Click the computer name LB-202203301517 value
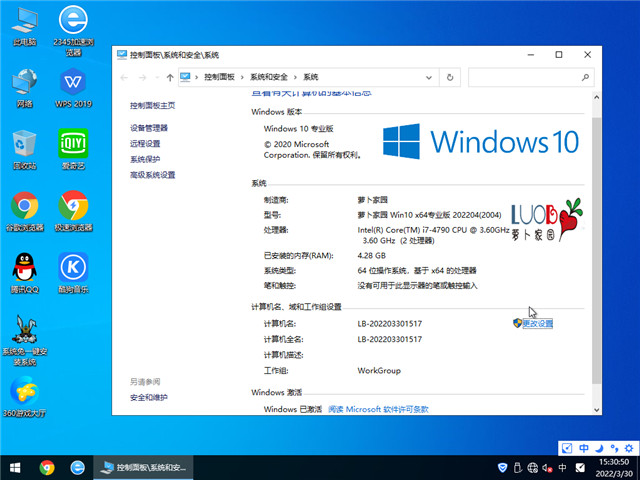This screenshot has width=640, height=480. click(x=390, y=324)
